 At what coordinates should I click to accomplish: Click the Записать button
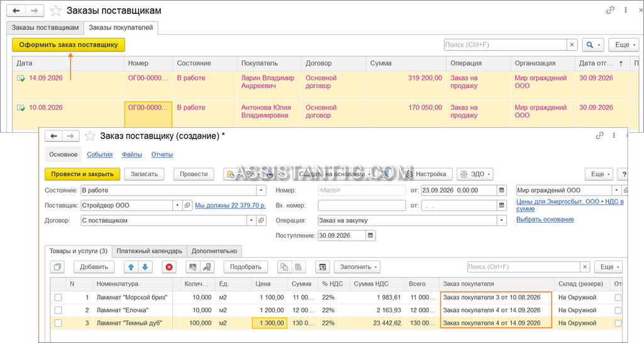[144, 174]
